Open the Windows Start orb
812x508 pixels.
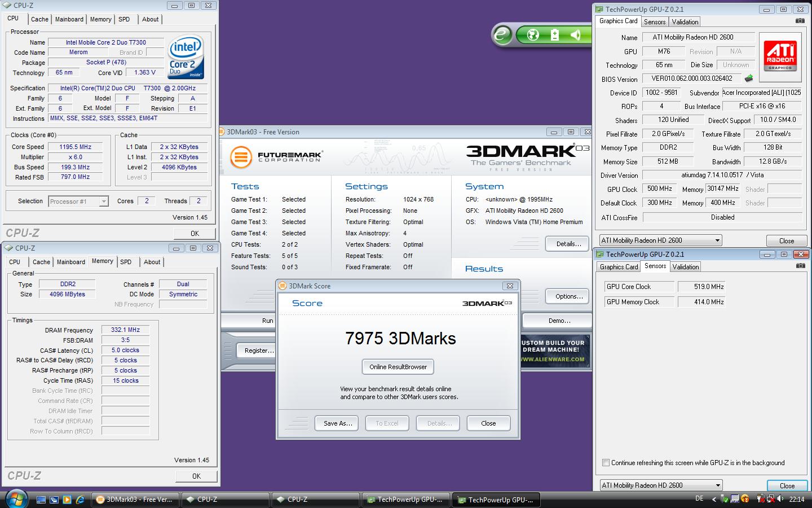click(x=16, y=499)
